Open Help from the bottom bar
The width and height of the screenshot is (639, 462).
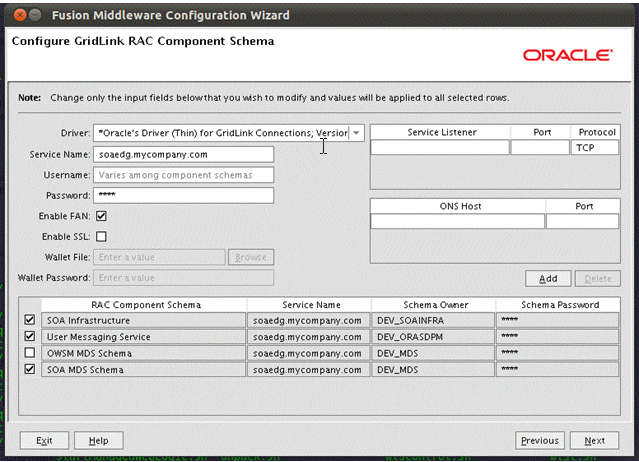tap(99, 440)
